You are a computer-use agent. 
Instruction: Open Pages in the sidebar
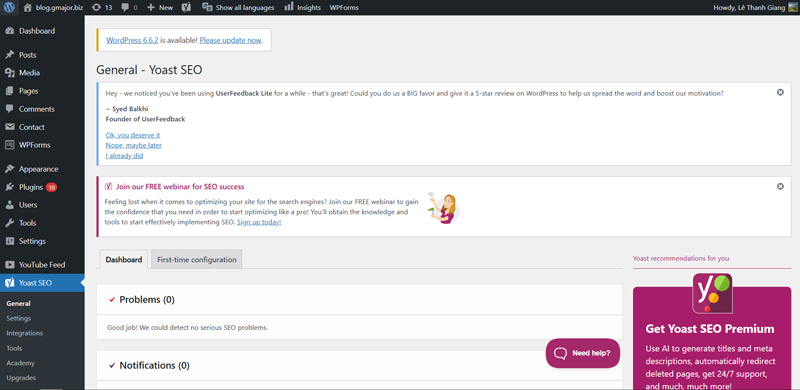coord(42,91)
